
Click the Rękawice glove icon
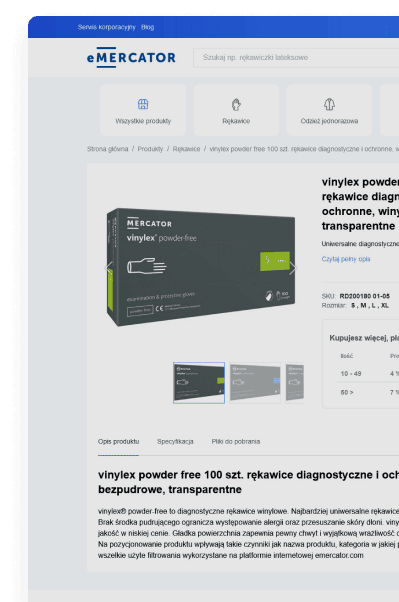pos(236,104)
